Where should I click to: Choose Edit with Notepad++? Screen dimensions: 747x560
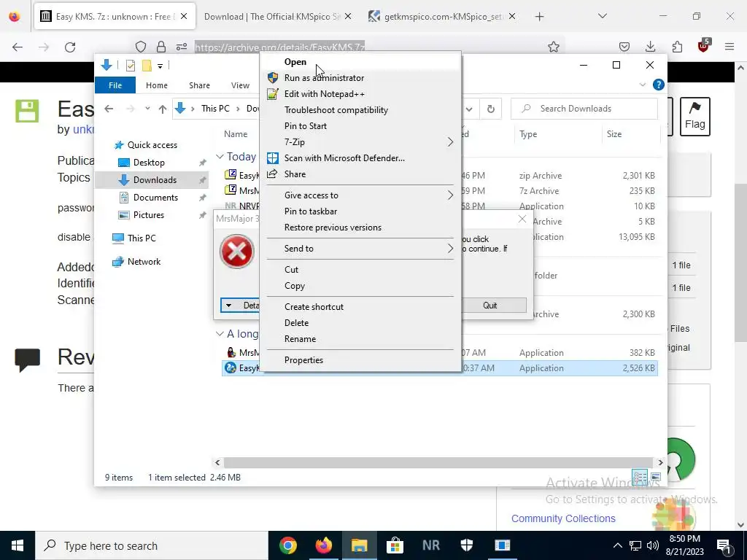[x=324, y=94]
